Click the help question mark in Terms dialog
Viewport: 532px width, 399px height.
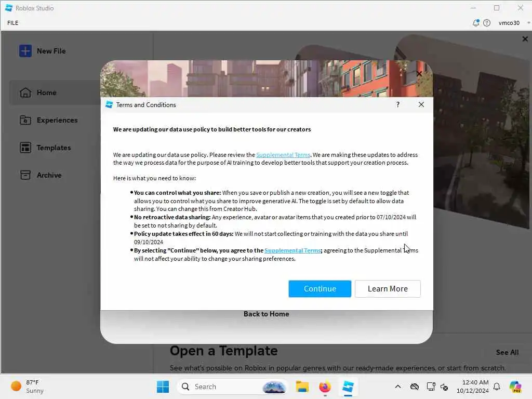tap(398, 104)
